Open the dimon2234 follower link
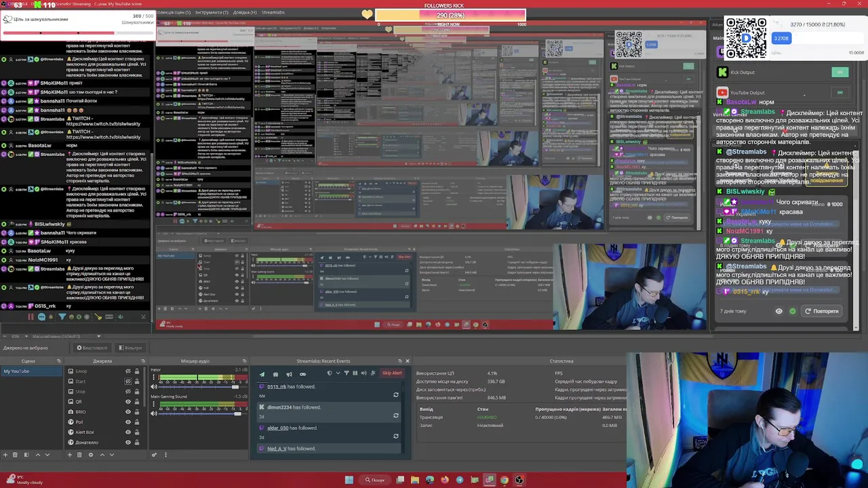 tap(279, 407)
